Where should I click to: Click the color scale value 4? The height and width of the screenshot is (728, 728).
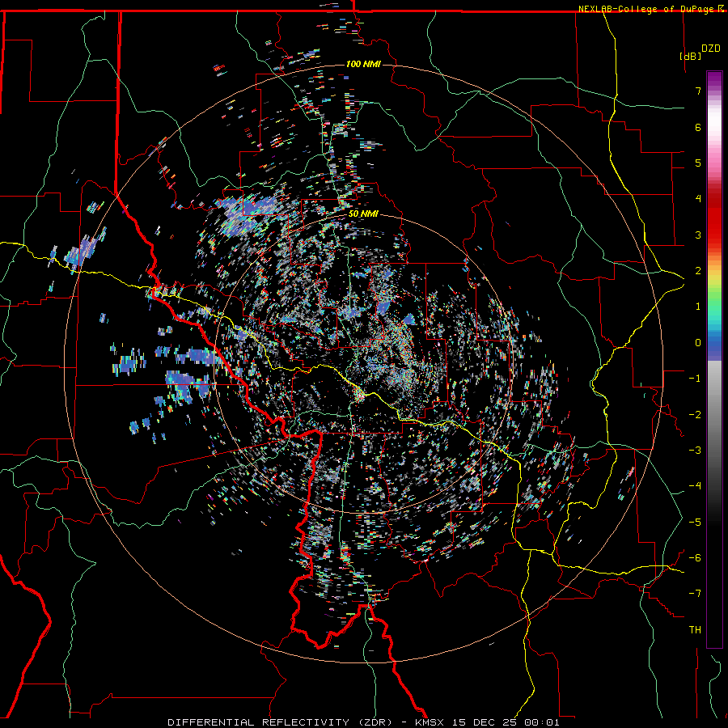[698, 199]
